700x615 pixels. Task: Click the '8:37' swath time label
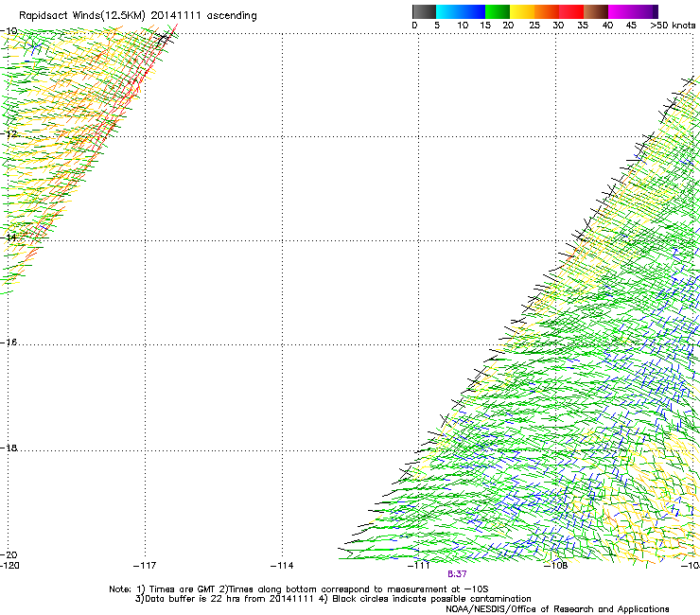[x=457, y=574]
